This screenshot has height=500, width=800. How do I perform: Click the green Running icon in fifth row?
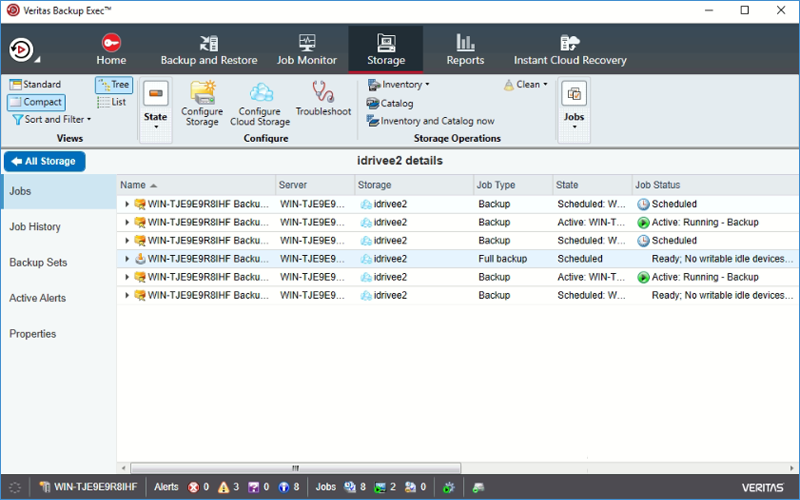(x=643, y=277)
